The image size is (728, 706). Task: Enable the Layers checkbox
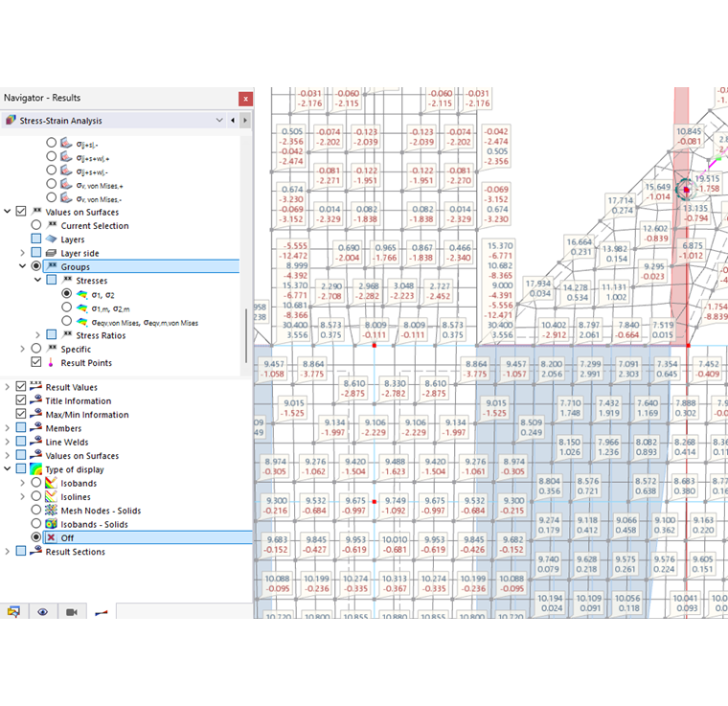(x=36, y=239)
